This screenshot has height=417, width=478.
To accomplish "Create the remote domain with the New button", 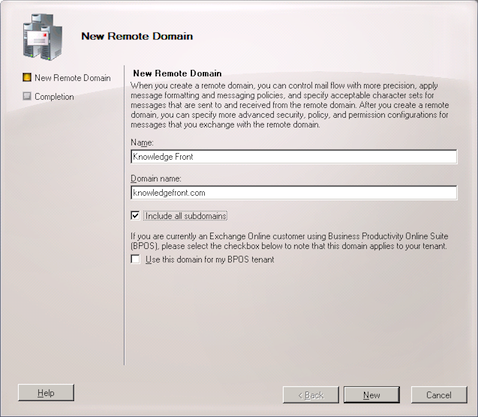I will 372,395.
